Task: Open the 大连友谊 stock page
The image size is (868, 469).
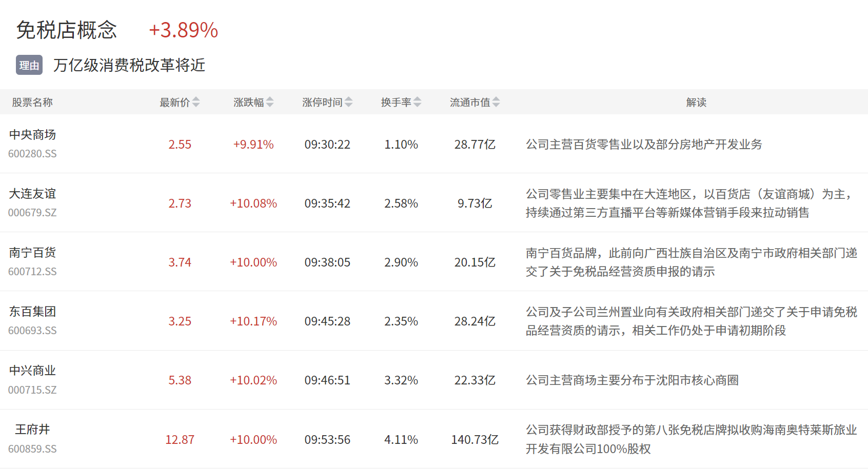Action: [32, 194]
